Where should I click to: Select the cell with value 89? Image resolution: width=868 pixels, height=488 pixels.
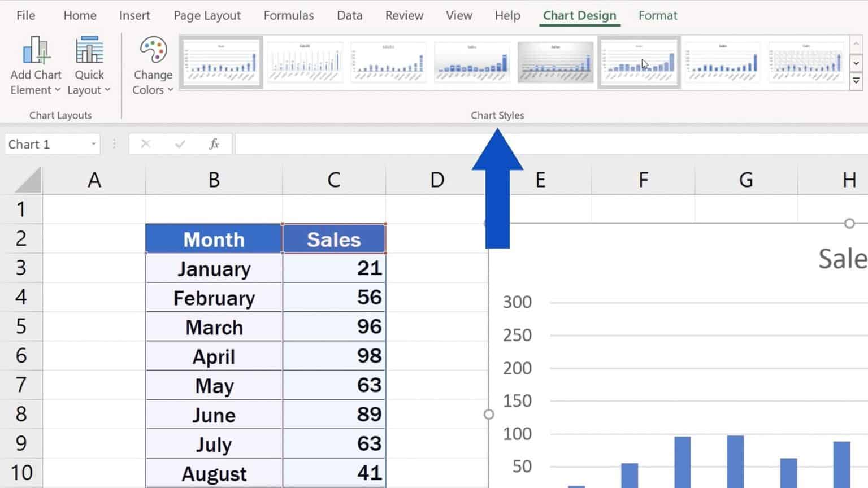(334, 415)
